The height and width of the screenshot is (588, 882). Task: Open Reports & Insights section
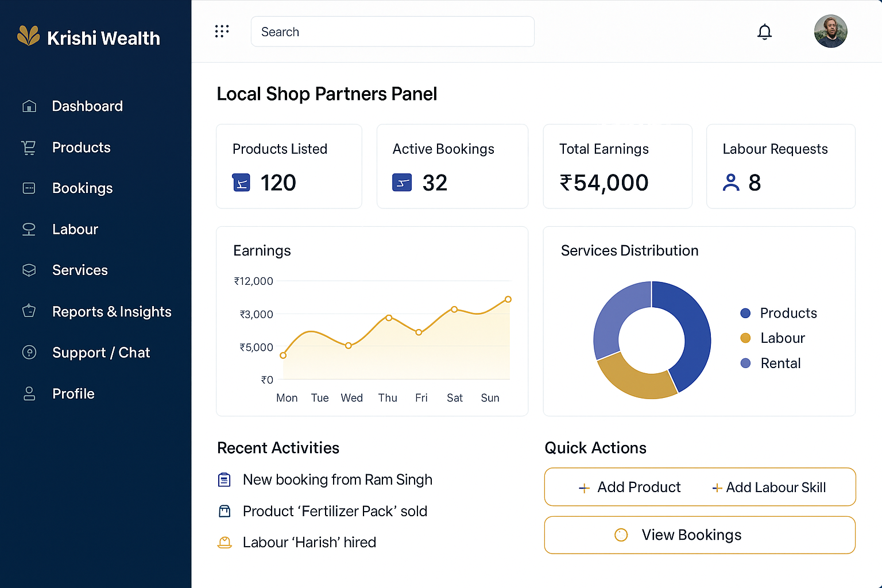pos(111,312)
